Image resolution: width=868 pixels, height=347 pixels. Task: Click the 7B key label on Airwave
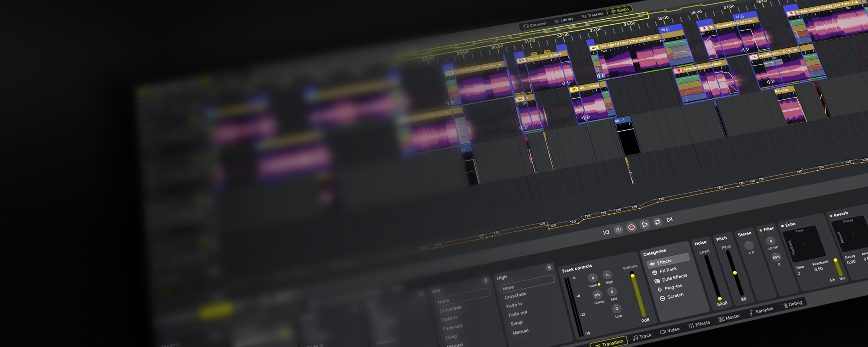(x=678, y=71)
